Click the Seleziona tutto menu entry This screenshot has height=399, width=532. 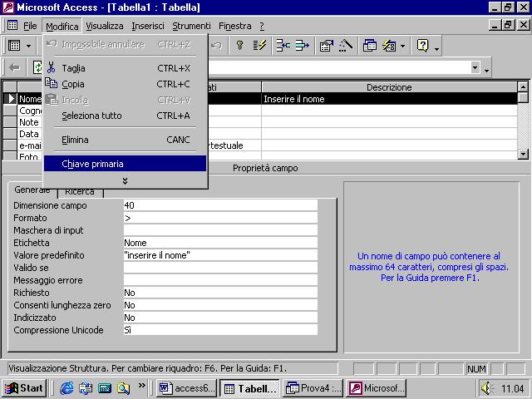pos(126,116)
